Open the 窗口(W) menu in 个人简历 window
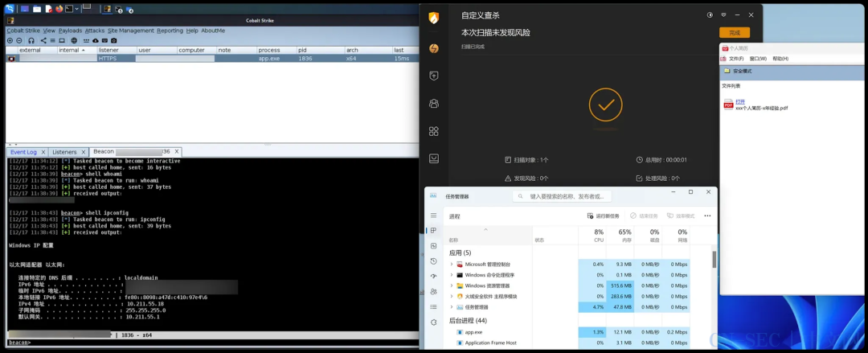The height and width of the screenshot is (353, 868). [758, 59]
